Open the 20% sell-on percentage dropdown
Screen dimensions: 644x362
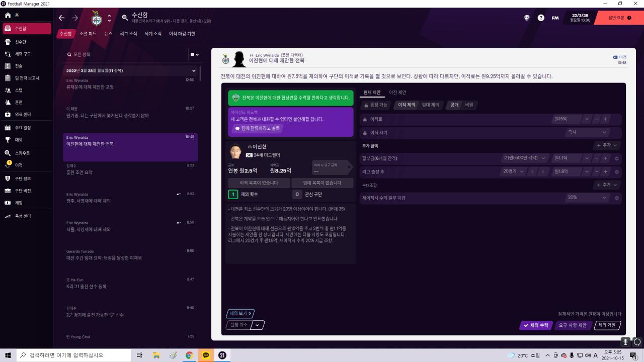588,198
